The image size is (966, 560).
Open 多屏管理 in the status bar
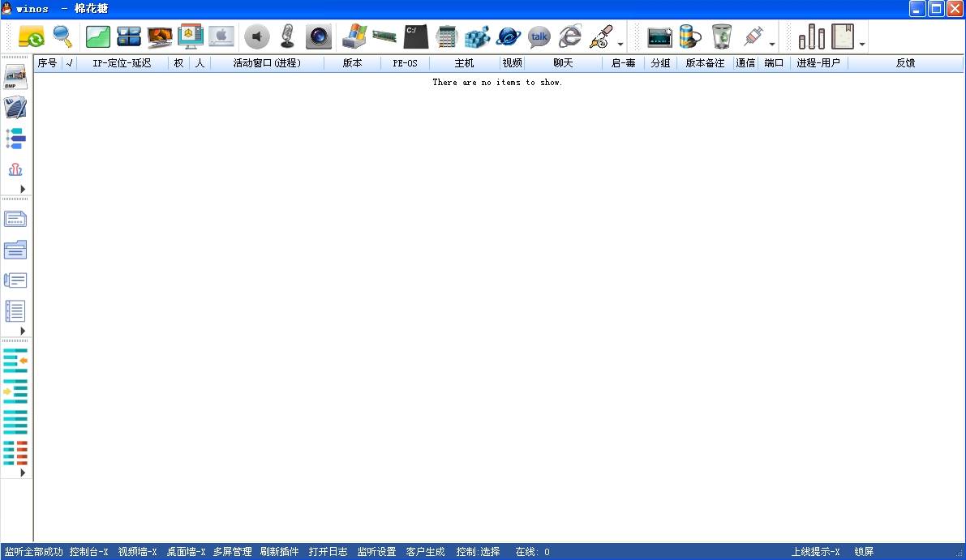[x=232, y=552]
